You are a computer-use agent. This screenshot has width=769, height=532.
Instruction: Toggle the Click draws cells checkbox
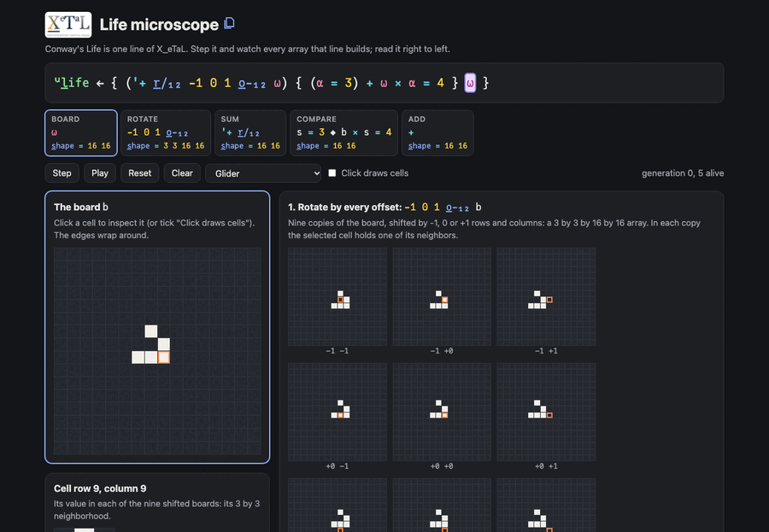click(x=332, y=173)
